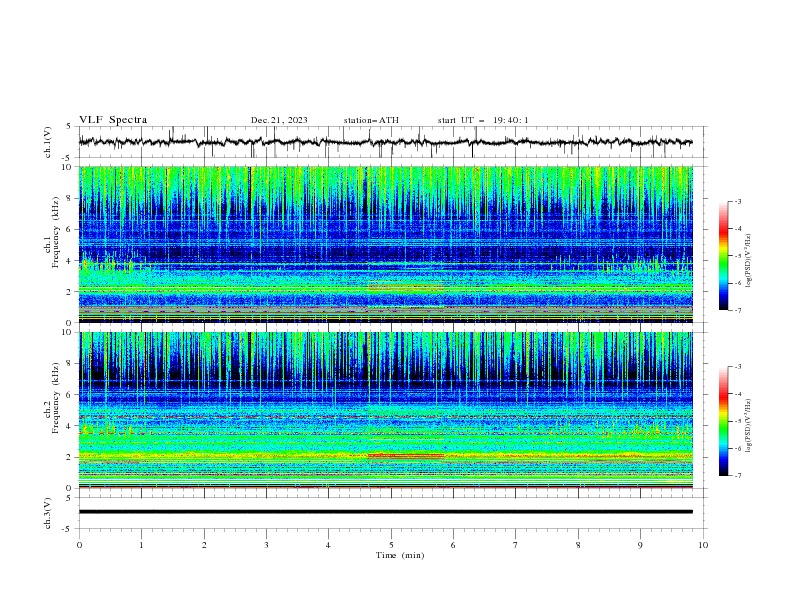Click the "-7" label on ch.2 colorbar
This screenshot has width=792, height=612.
(x=737, y=475)
